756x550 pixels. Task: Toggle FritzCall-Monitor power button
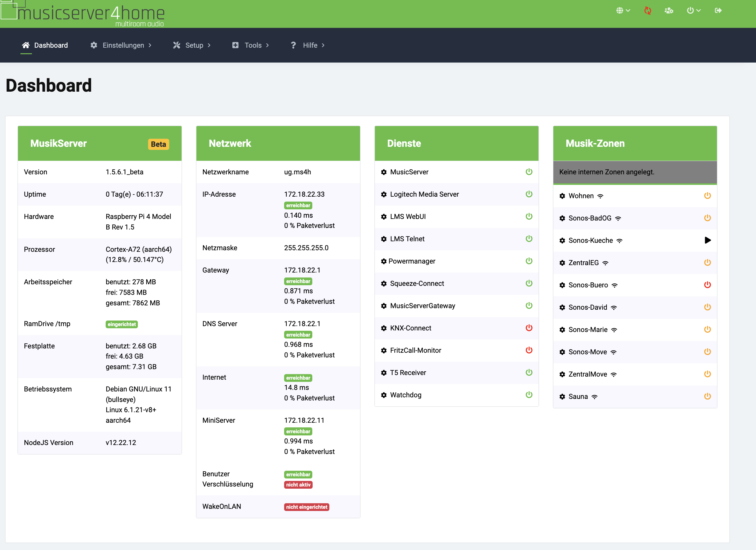tap(529, 350)
